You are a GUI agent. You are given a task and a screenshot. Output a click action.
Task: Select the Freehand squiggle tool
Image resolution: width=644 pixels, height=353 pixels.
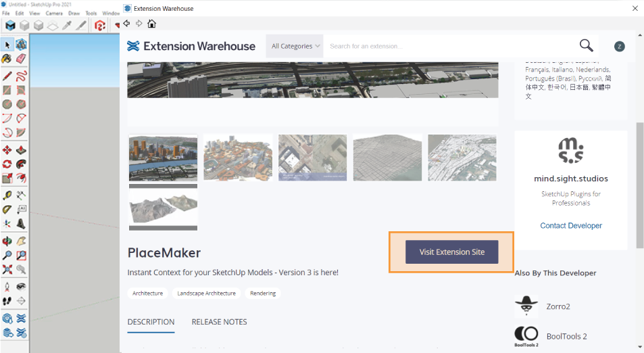22,76
